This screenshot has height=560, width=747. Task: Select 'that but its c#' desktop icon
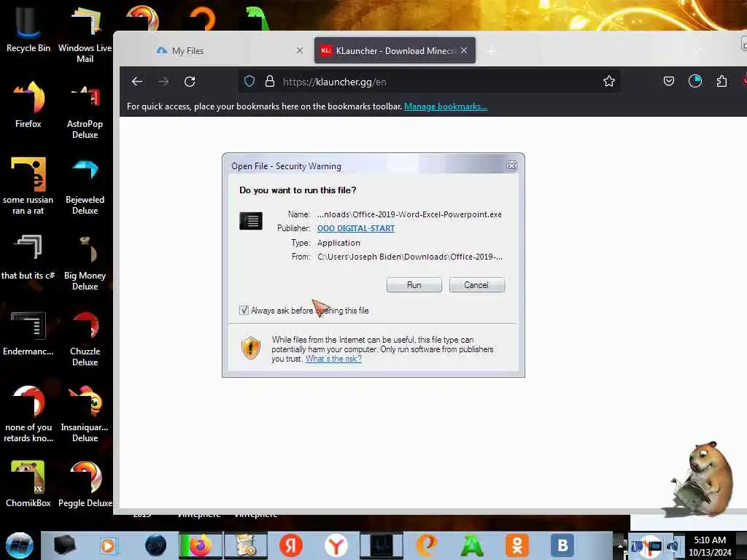28,257
